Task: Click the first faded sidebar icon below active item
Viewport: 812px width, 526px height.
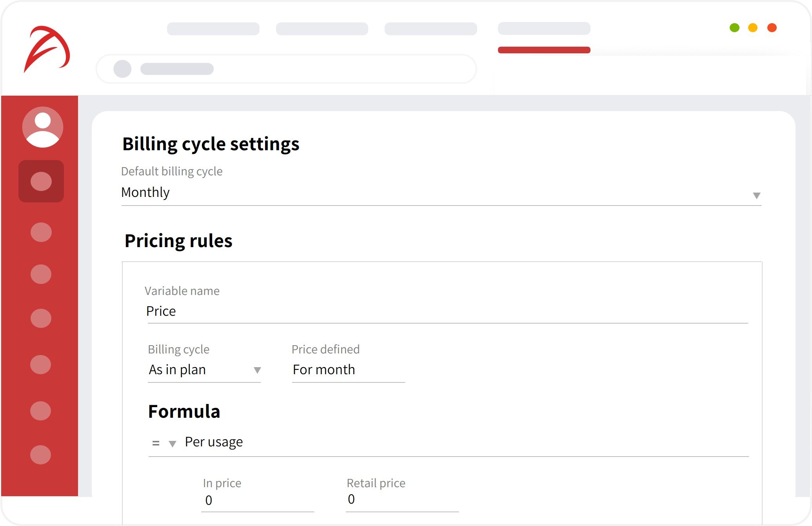Action: [x=41, y=232]
